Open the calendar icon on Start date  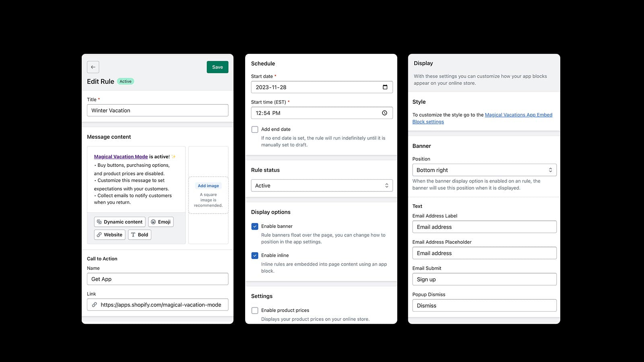click(x=386, y=87)
